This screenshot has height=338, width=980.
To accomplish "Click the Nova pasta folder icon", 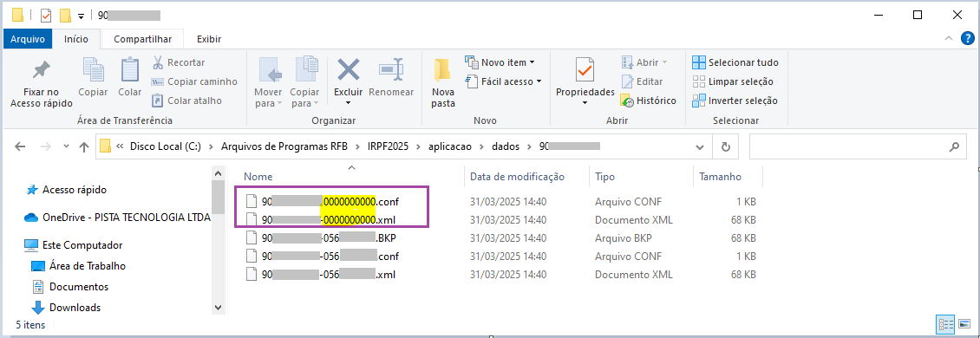I will (442, 70).
